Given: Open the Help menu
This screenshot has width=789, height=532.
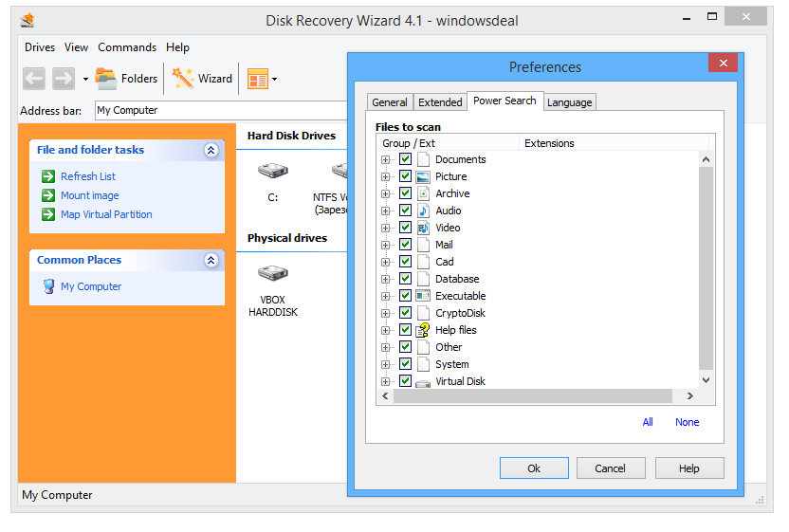Looking at the screenshot, I should pyautogui.click(x=177, y=47).
